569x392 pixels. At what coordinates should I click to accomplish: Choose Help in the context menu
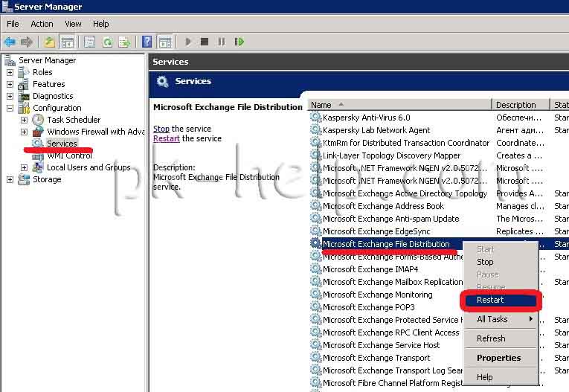pos(501,377)
